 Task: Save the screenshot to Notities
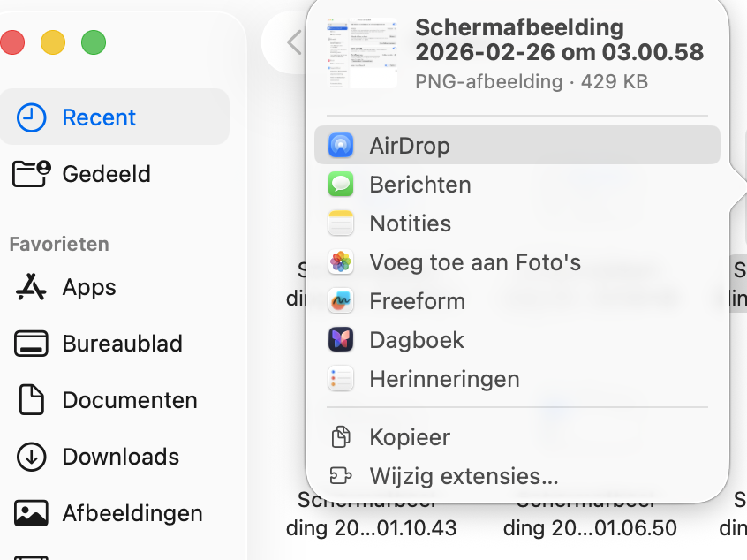pyautogui.click(x=409, y=223)
